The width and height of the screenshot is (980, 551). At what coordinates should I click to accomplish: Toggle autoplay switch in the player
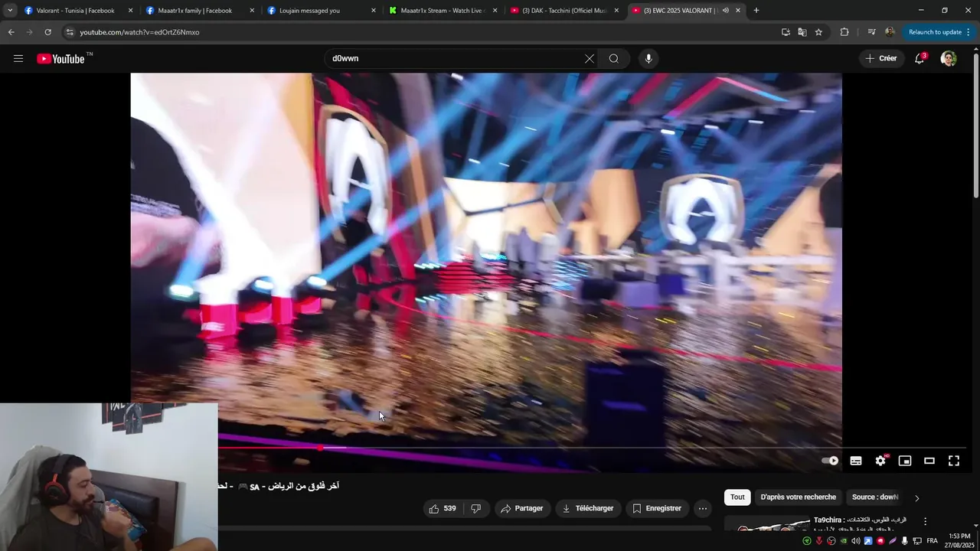pos(830,461)
